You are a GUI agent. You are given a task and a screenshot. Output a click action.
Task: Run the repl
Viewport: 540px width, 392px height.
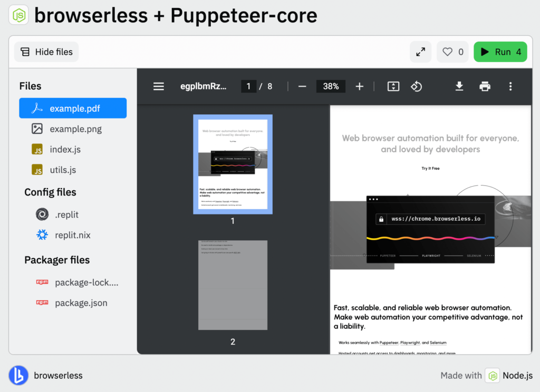(500, 52)
